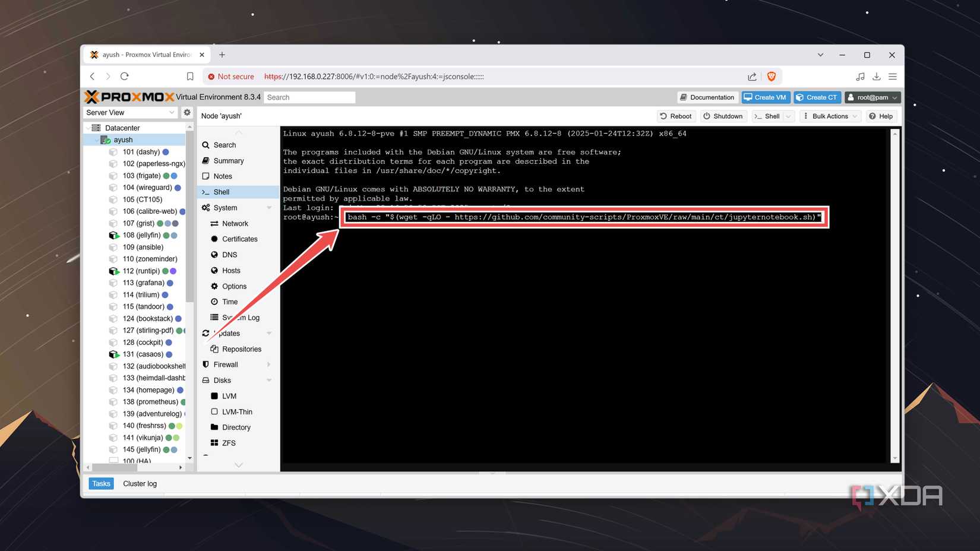Open the DNS settings
Viewport: 980px width, 551px height.
(229, 254)
